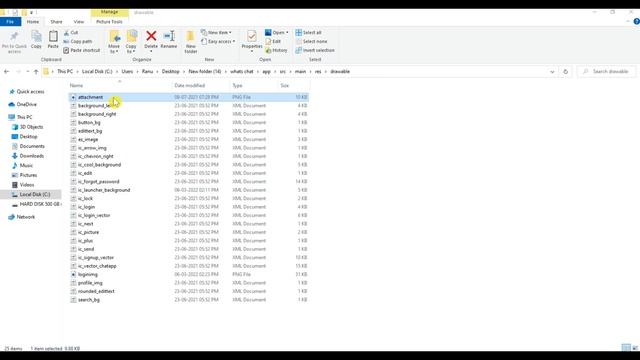Click the Paste icon in ribbon

pyautogui.click(x=53, y=40)
